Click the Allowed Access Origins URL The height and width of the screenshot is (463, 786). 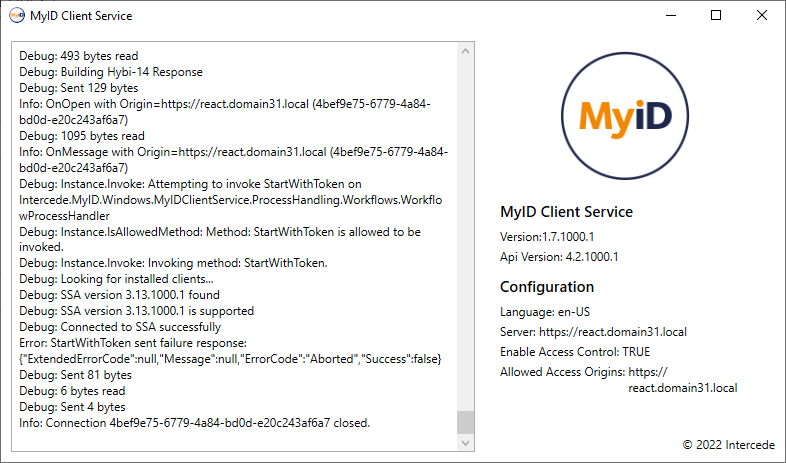coord(682,388)
